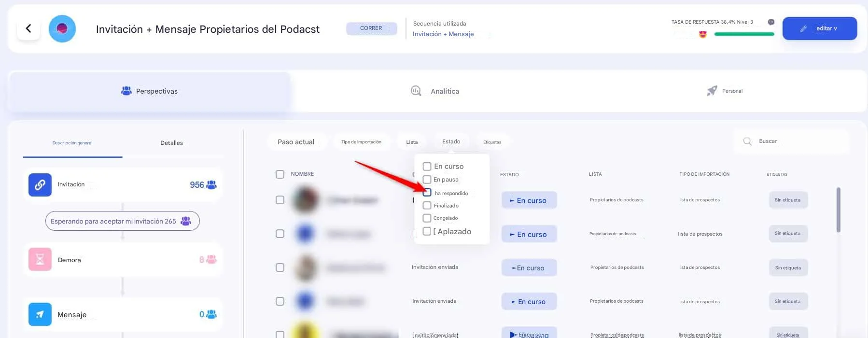The image size is (868, 338).
Task: Click the Invitación step count 956
Action: pyautogui.click(x=197, y=184)
